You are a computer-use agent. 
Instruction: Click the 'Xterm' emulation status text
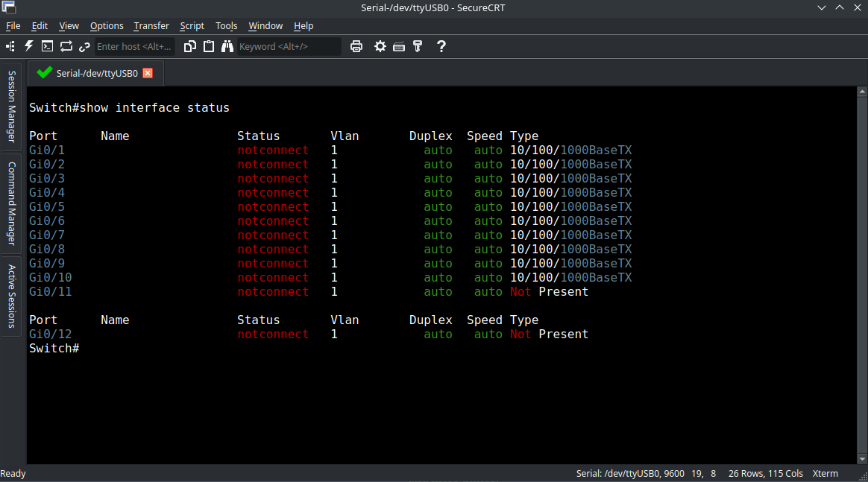click(825, 474)
